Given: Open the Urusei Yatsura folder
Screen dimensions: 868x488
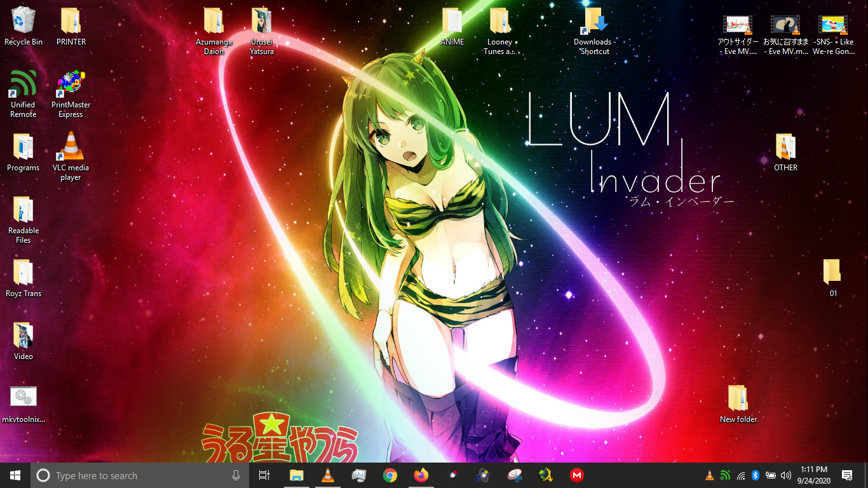Looking at the screenshot, I should pos(261,31).
